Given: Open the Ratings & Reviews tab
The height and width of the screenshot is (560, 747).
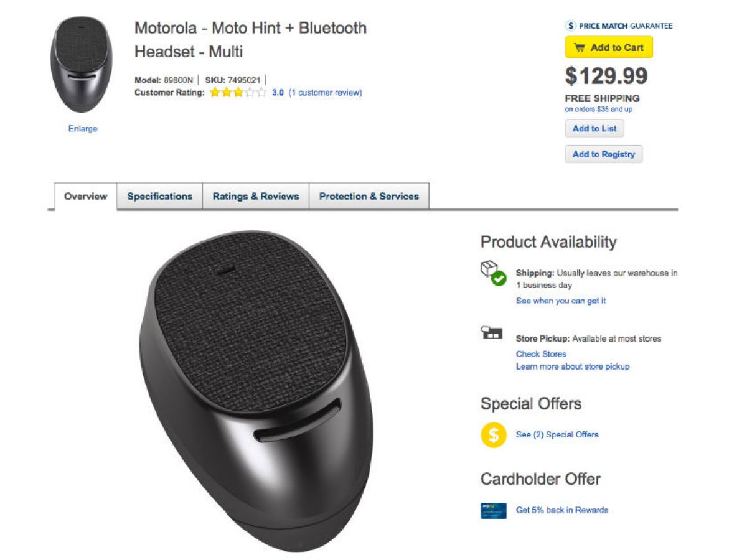Looking at the screenshot, I should click(256, 197).
